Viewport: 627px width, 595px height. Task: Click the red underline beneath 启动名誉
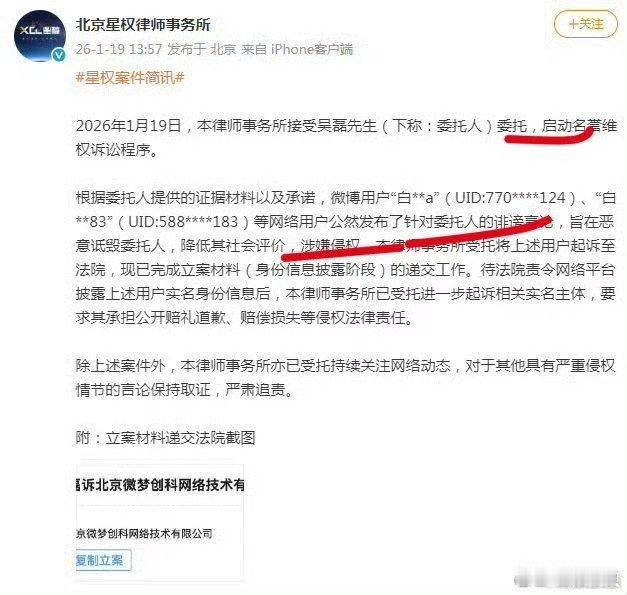(x=549, y=136)
